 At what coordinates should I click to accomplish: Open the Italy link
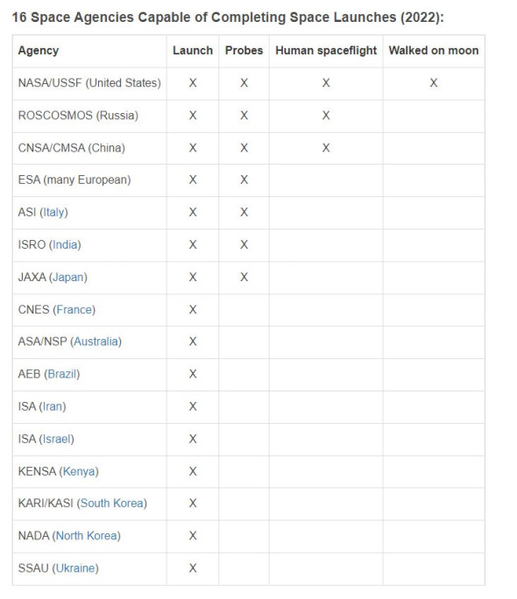54,212
